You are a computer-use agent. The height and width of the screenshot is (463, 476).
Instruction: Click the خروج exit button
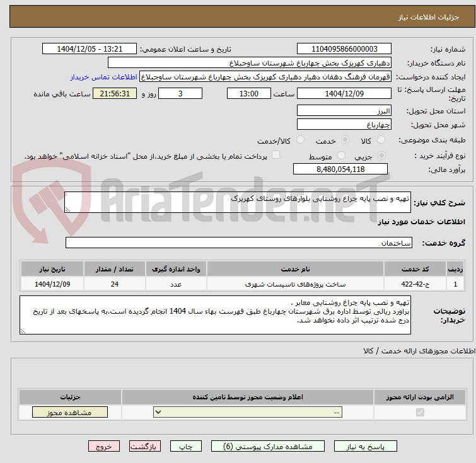tap(104, 447)
